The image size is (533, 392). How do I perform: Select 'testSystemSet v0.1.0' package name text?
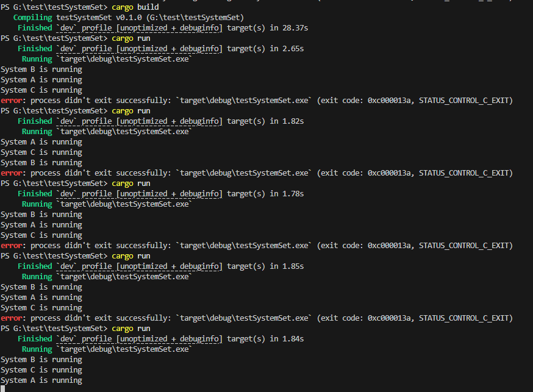coord(99,18)
